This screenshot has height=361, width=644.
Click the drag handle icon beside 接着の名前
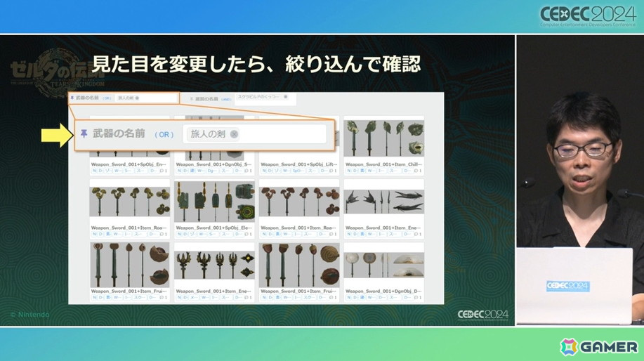tap(192, 99)
